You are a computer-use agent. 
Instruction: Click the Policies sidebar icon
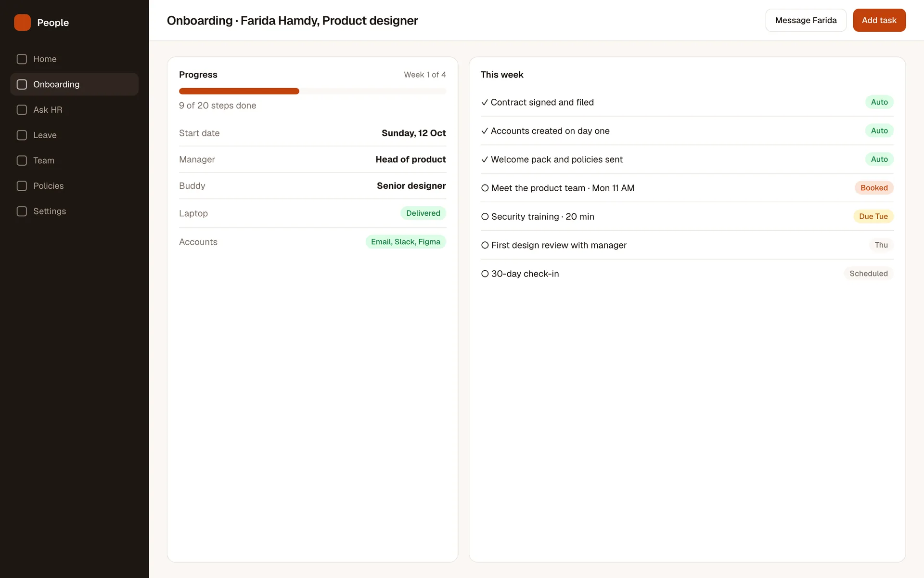(x=22, y=186)
